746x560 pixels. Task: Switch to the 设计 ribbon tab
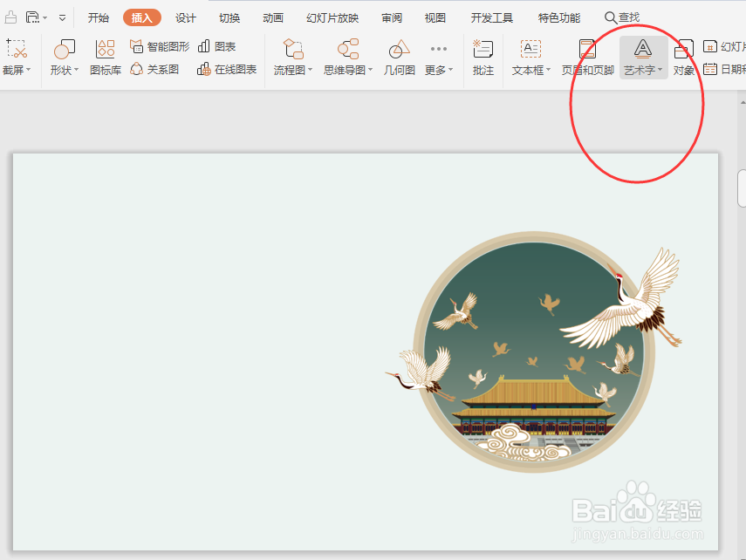pyautogui.click(x=186, y=17)
